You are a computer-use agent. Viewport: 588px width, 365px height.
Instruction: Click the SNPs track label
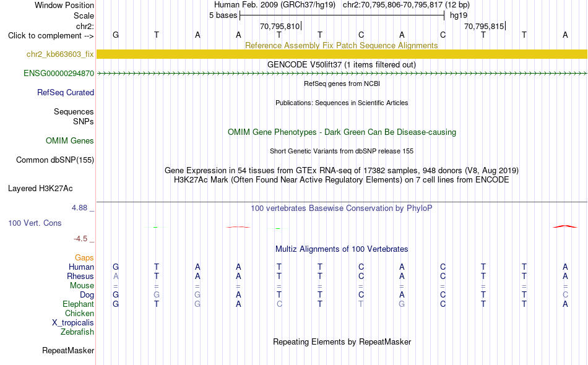[84, 122]
